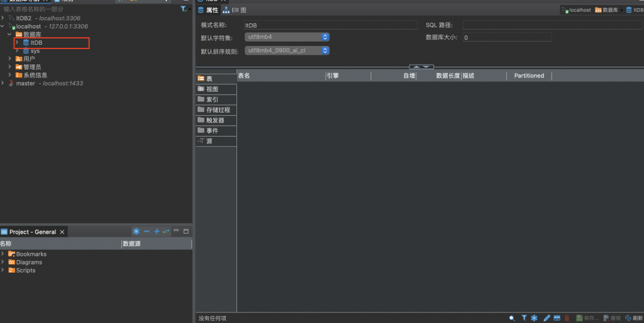The width and height of the screenshot is (644, 323).
Task: Open the search magnifier in bottom toolbar
Action: [512, 318]
